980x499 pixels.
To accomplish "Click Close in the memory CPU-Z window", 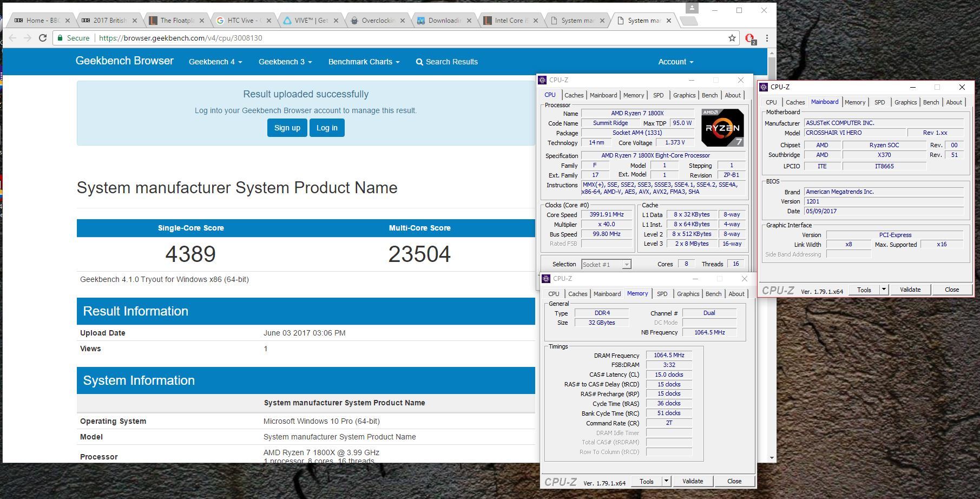I will click(x=734, y=481).
